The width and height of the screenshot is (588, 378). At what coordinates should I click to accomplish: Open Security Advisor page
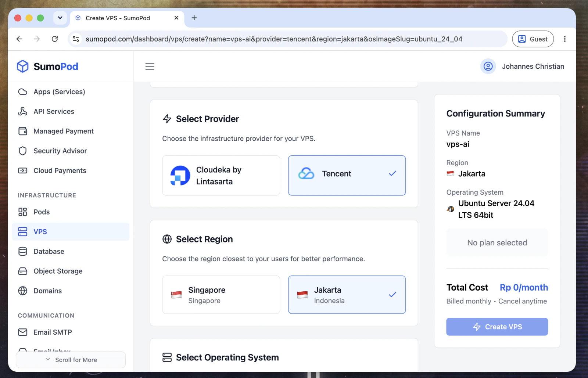(71, 151)
